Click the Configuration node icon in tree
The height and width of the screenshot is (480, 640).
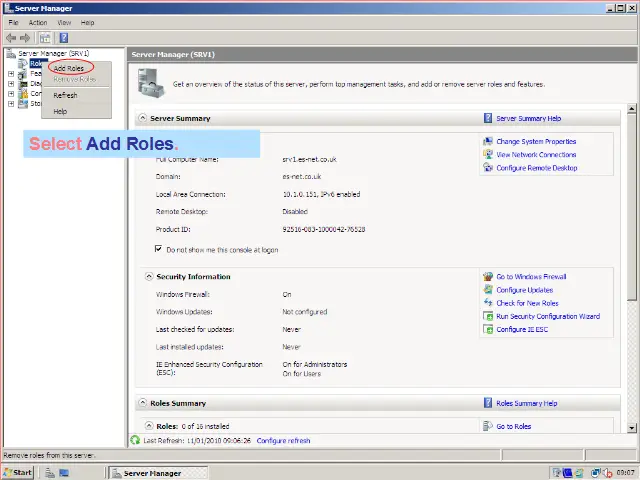(23, 93)
